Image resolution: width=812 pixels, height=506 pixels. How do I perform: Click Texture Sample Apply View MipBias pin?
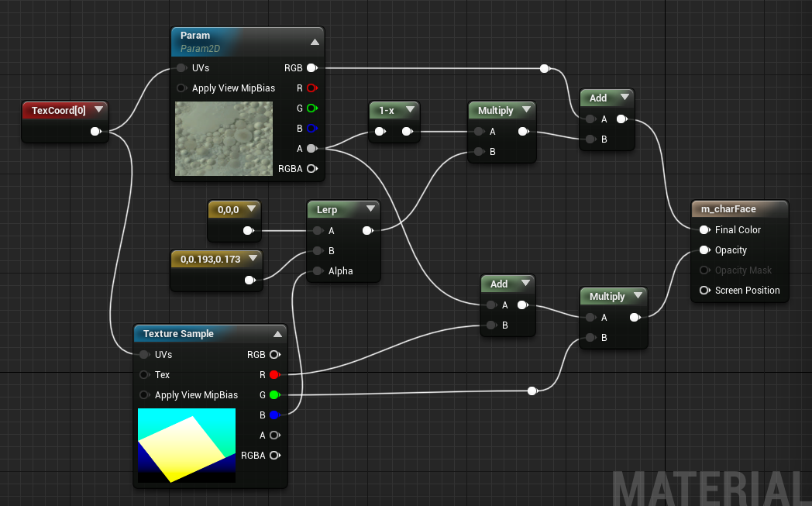(144, 394)
